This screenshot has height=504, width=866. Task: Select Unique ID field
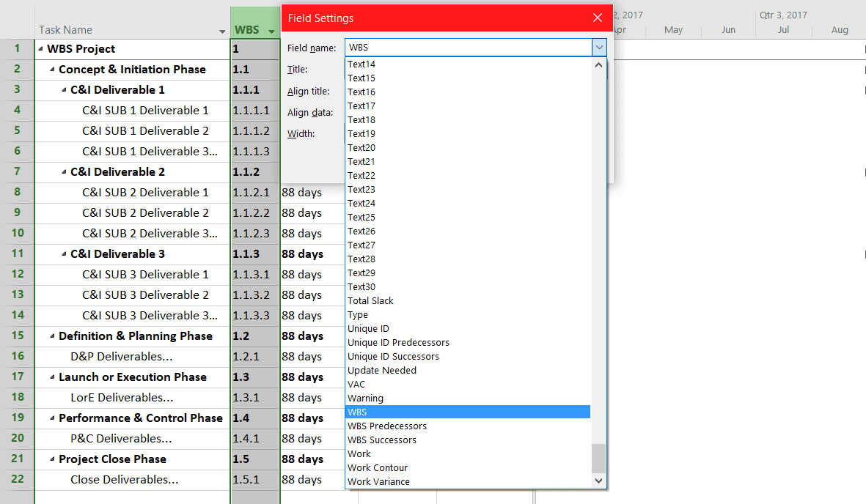click(x=469, y=328)
